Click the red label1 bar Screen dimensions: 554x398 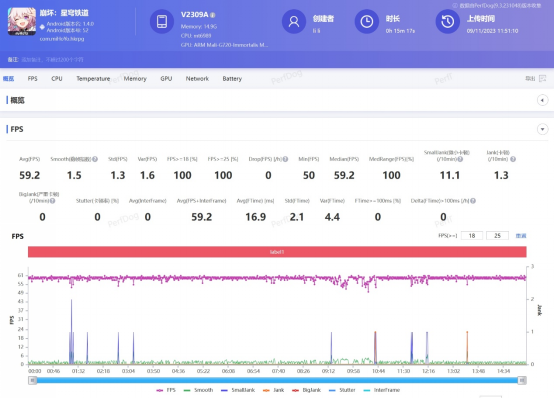tap(277, 252)
